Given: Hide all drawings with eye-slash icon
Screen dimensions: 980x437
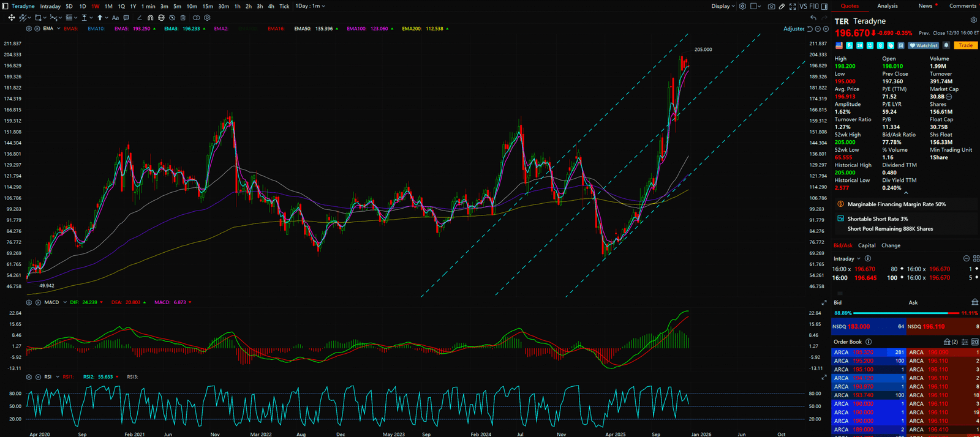Looking at the screenshot, I should (x=172, y=18).
